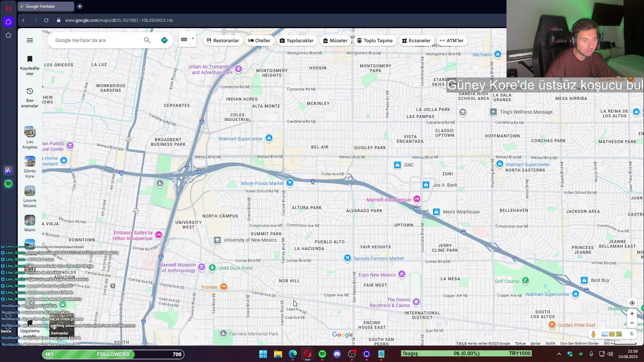Zoom in with the plus button
Viewport: 644px width, 362px height.
coord(632,314)
